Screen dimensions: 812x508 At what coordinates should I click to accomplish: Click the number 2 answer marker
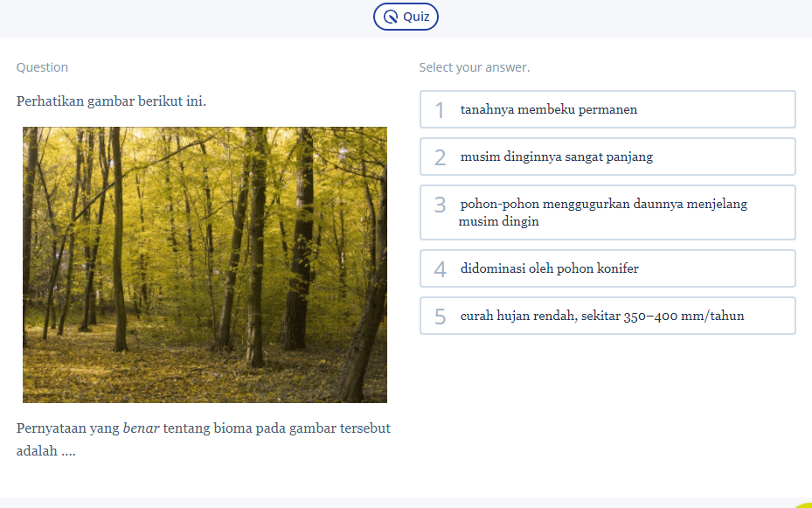point(440,157)
